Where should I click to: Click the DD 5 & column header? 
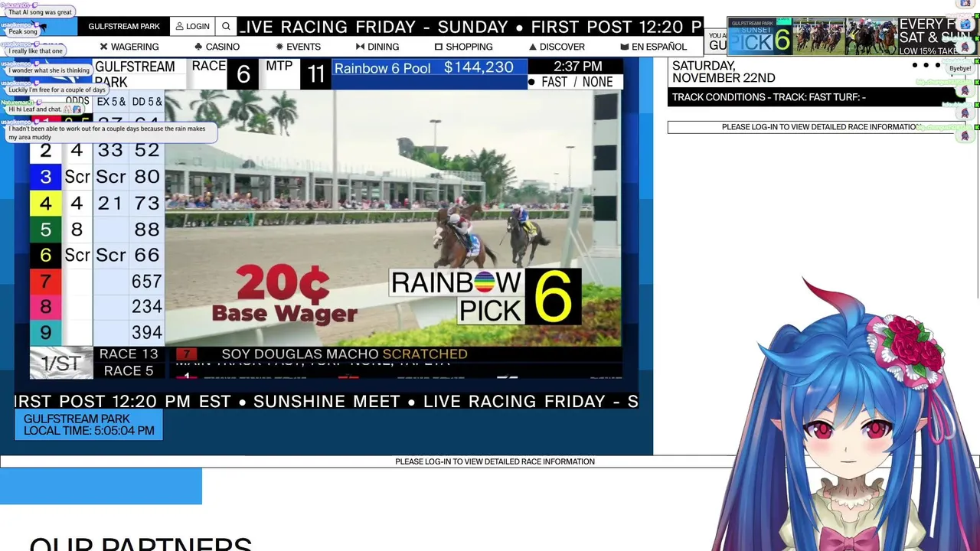[x=146, y=102]
